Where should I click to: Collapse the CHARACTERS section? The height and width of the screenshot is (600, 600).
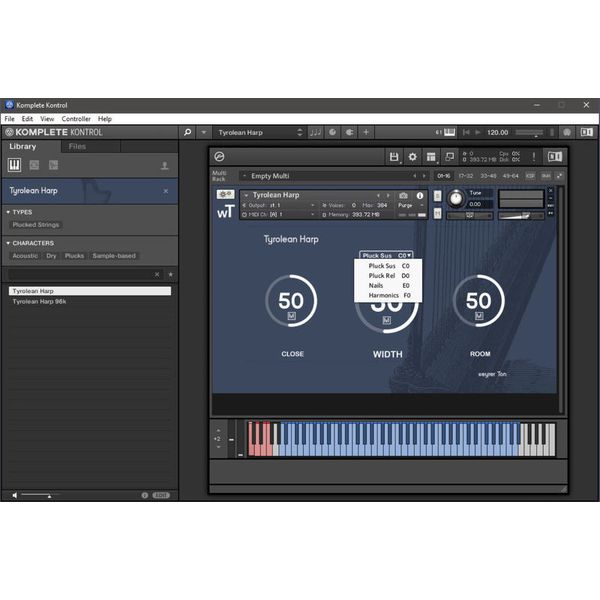coord(7,243)
